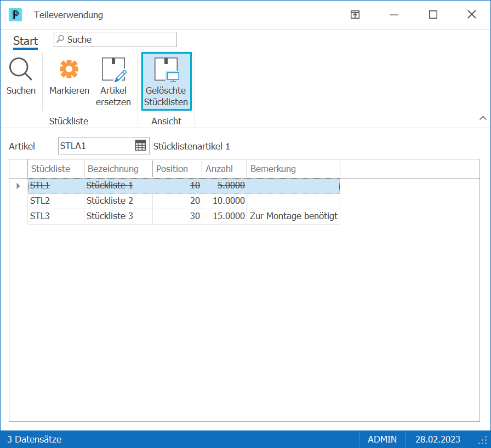Open the article lookup grid icon
The width and height of the screenshot is (491, 448).
140,146
